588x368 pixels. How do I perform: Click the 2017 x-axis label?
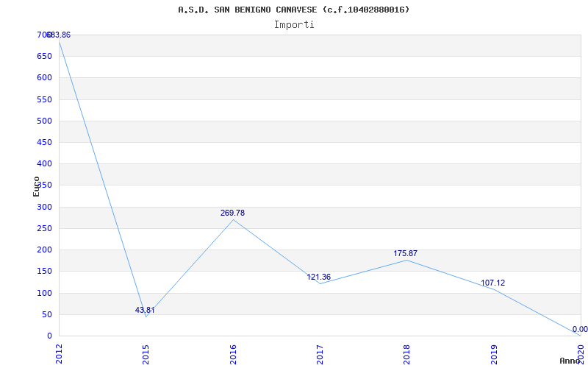[x=320, y=354]
